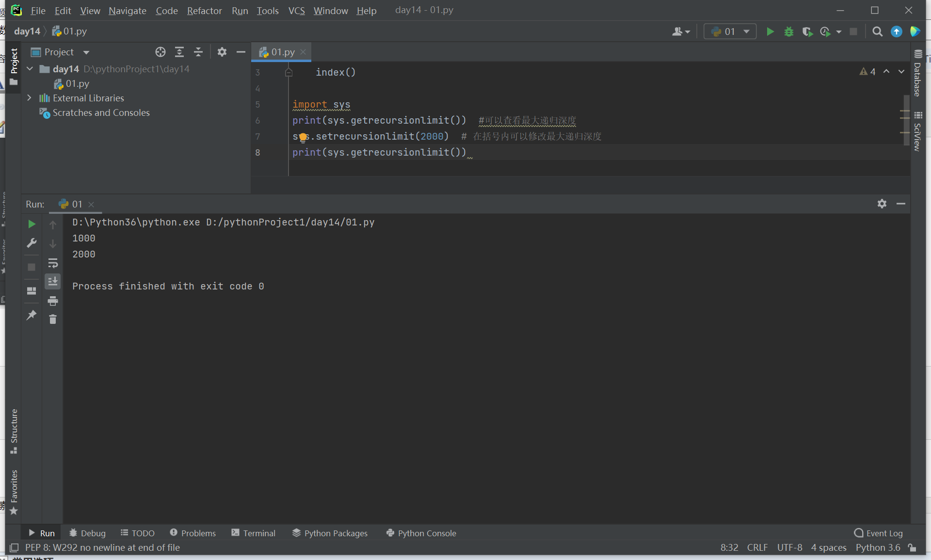The height and width of the screenshot is (560, 931).
Task: Click the green Run button in top toolbar
Action: pos(770,32)
